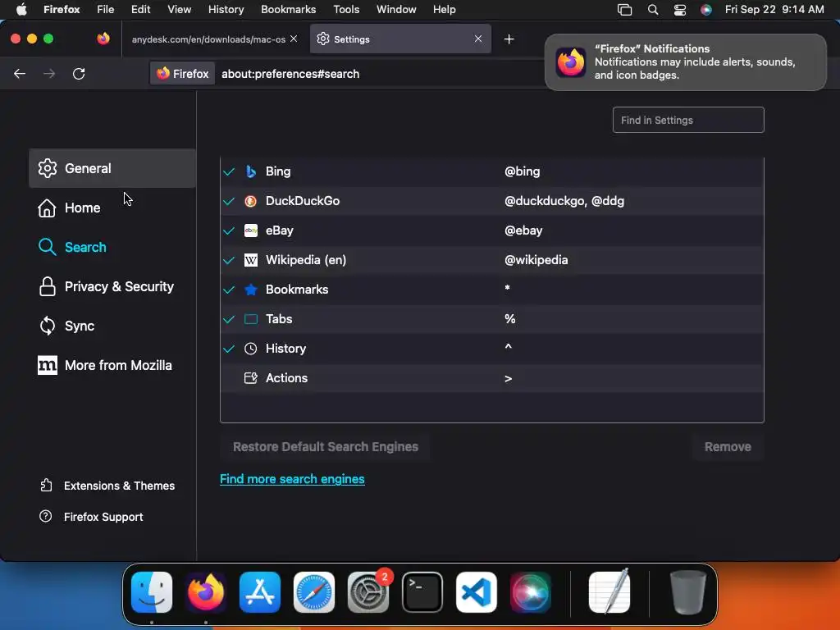840x630 pixels.
Task: Close the anydesk.com tab
Action: point(294,39)
